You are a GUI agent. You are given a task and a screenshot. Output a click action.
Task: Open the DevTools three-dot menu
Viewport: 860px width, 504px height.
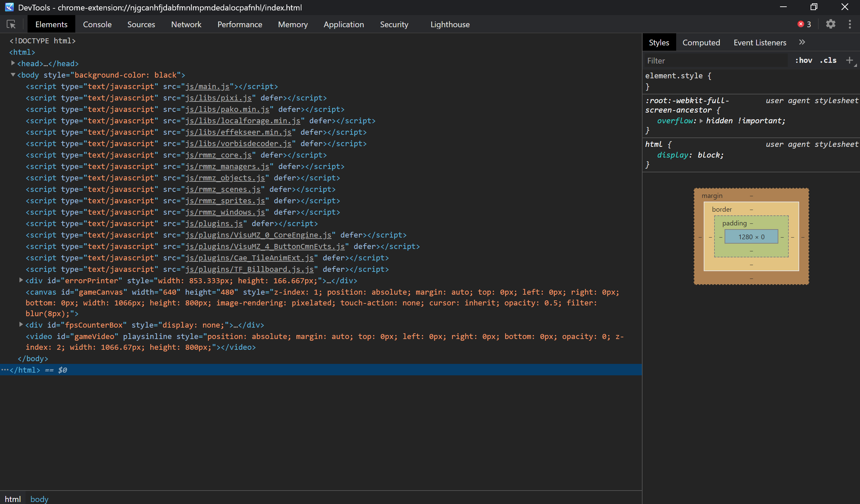[850, 24]
